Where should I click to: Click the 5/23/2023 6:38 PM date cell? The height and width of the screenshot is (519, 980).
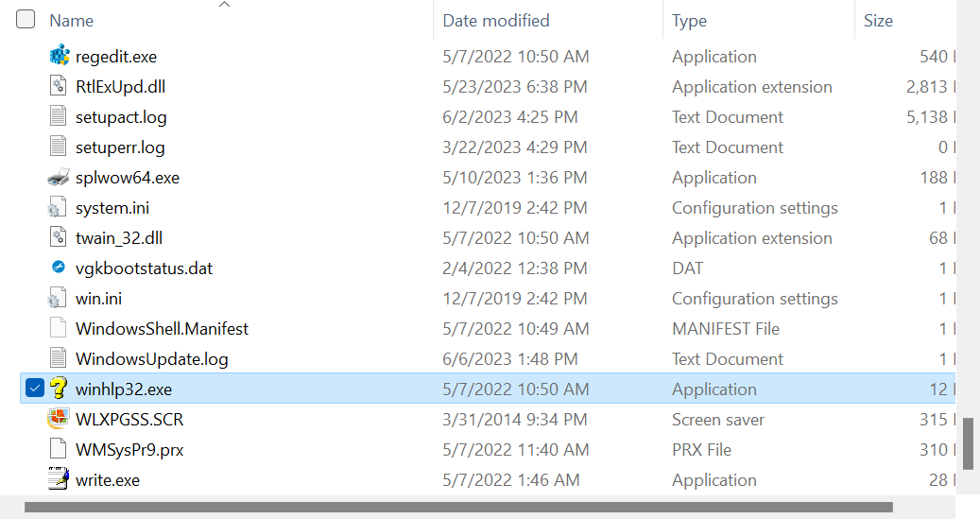coord(515,86)
